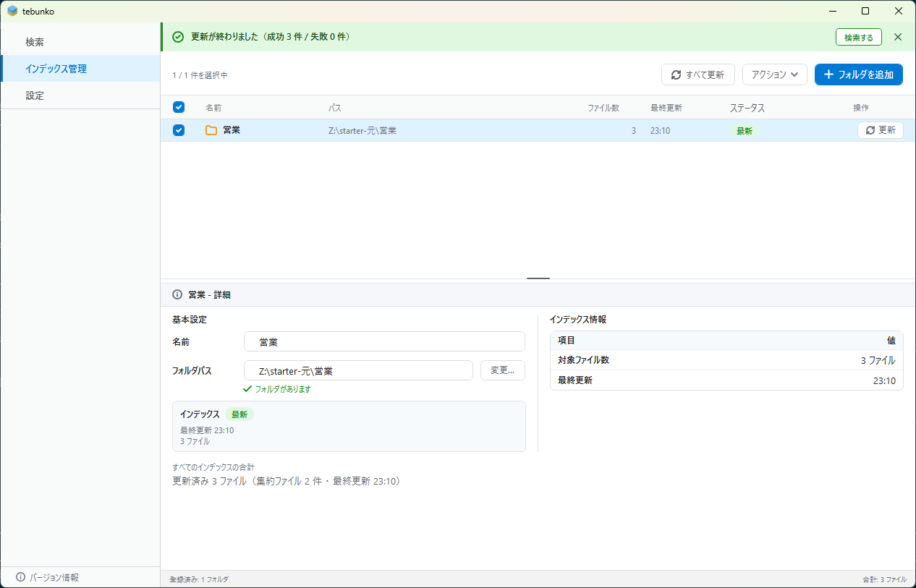
Task: Sort by 名前 column header
Action: [x=213, y=108]
